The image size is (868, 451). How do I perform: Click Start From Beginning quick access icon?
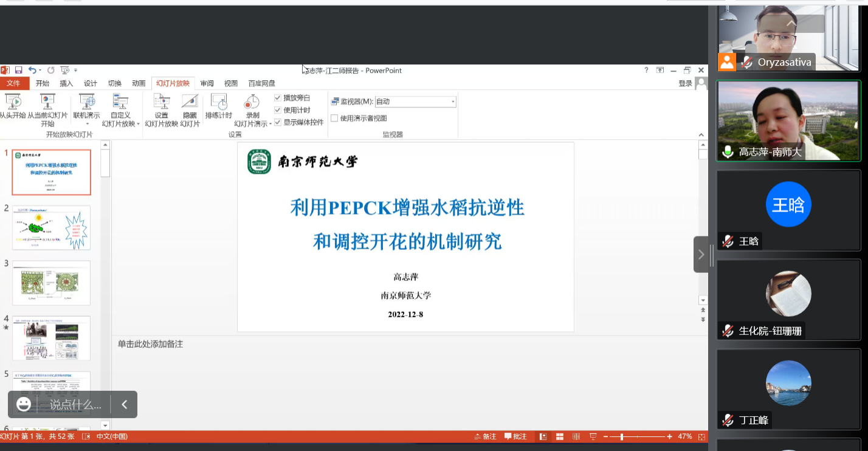coord(64,71)
